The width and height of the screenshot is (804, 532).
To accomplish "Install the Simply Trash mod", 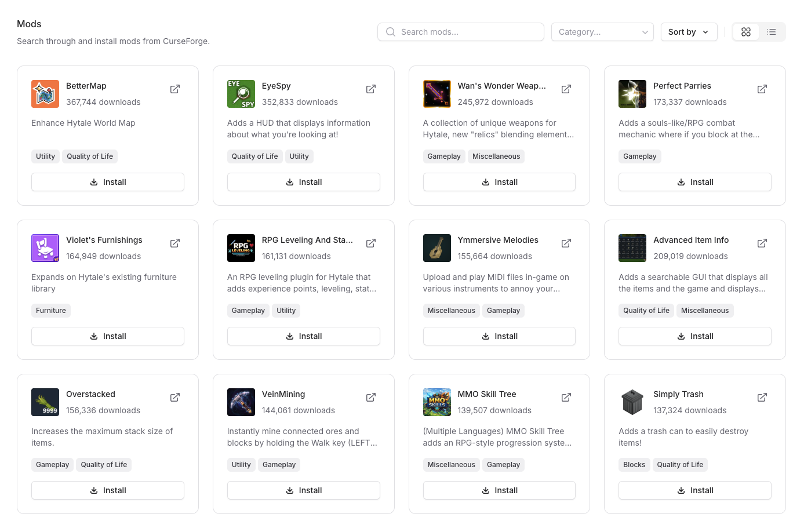I will pyautogui.click(x=694, y=490).
